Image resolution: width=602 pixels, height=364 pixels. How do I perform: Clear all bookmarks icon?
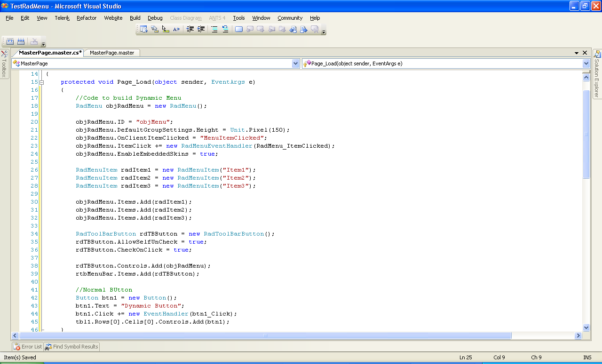(x=315, y=29)
